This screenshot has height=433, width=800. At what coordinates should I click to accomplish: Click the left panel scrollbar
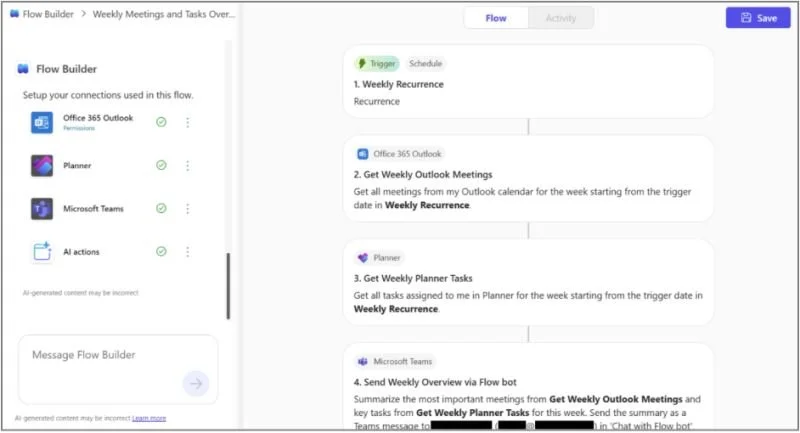pos(228,286)
